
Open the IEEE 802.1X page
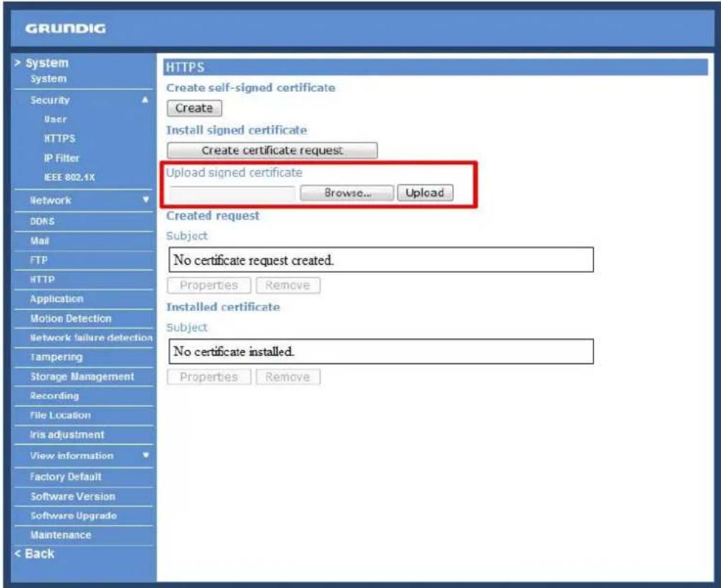tap(70, 177)
